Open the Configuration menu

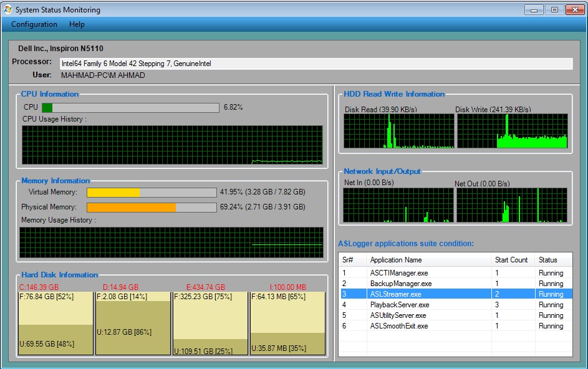pos(33,24)
